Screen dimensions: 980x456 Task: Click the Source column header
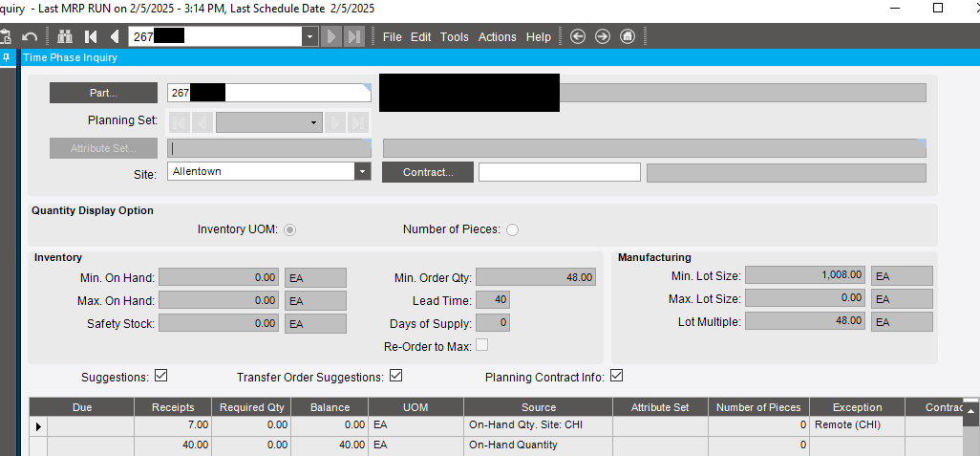pos(539,407)
